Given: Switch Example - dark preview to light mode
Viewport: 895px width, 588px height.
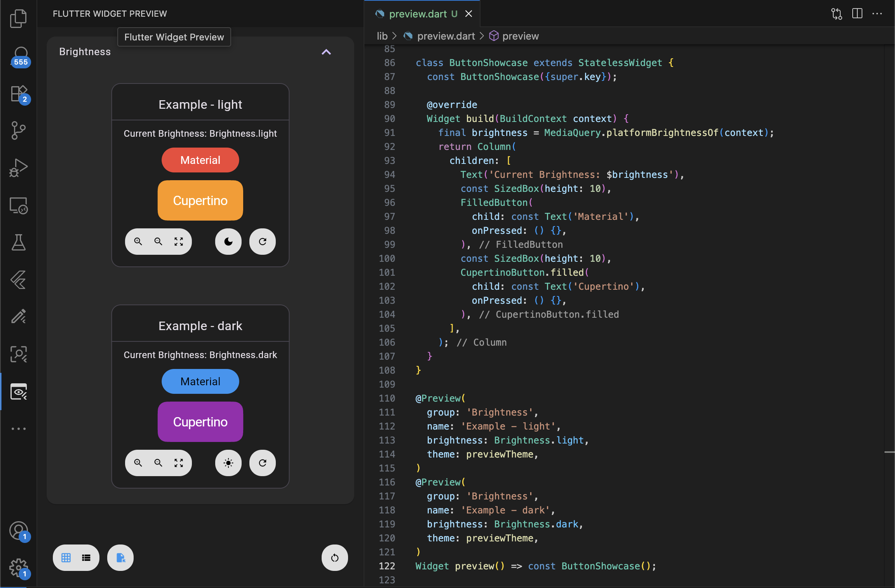Looking at the screenshot, I should pyautogui.click(x=228, y=463).
